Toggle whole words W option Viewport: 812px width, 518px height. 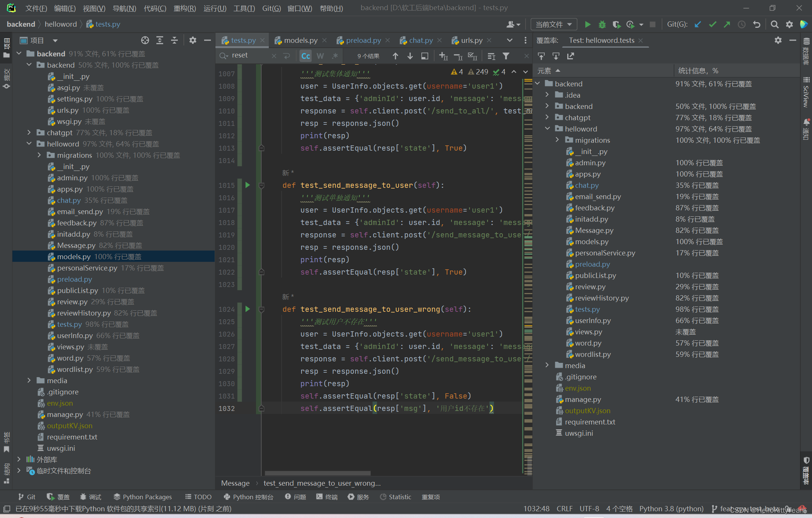[x=320, y=56]
